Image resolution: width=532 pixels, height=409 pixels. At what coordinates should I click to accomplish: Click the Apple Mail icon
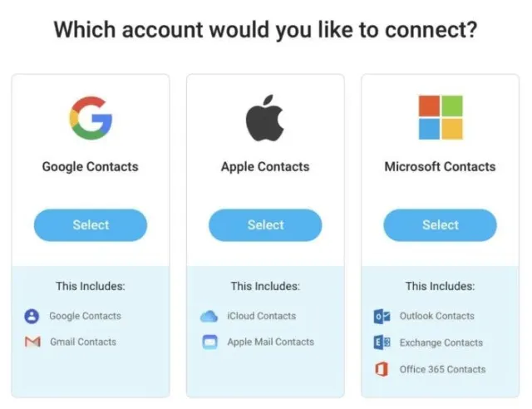click(x=209, y=342)
